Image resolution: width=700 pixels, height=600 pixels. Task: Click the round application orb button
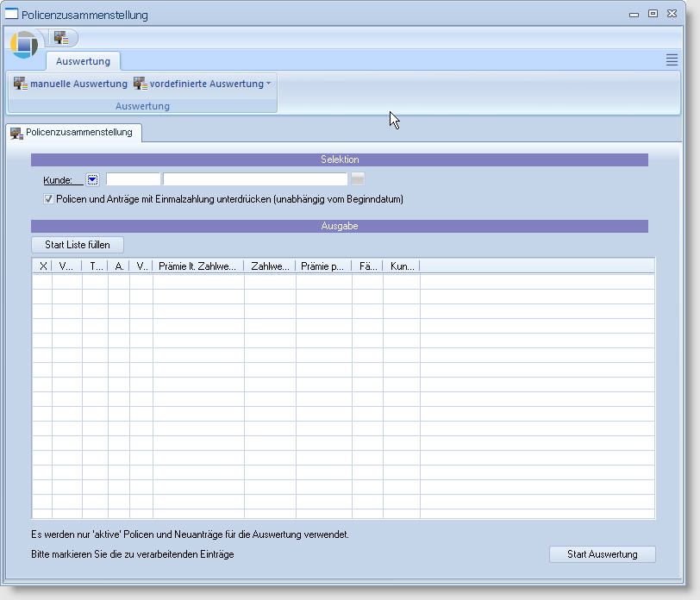click(24, 44)
